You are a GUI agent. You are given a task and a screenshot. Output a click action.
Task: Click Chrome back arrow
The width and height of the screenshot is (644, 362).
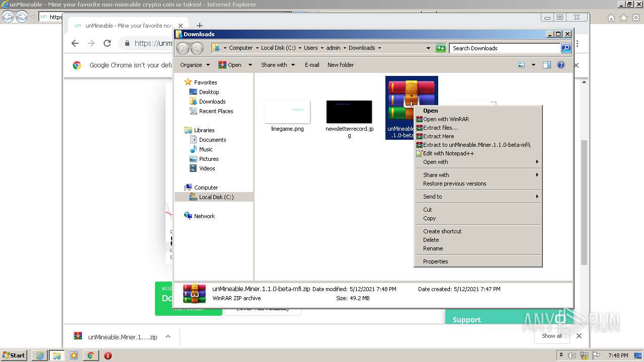(x=75, y=43)
